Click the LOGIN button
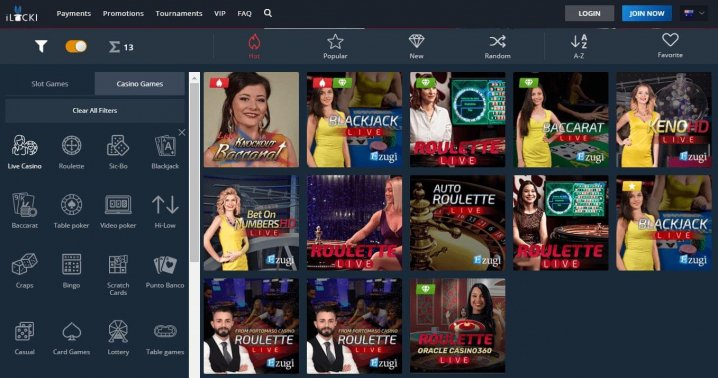Screen dimensions: 718x378 tap(589, 13)
